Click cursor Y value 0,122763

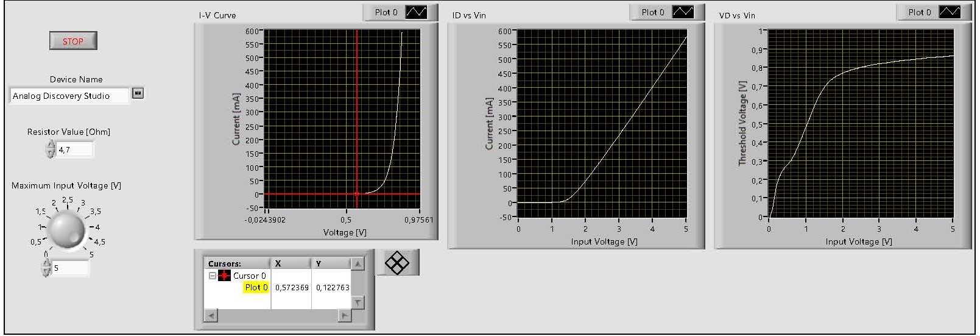pyautogui.click(x=333, y=287)
